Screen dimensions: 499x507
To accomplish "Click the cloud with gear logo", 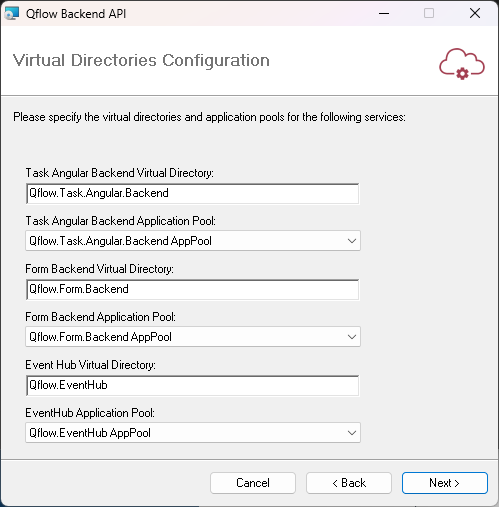I will click(462, 64).
